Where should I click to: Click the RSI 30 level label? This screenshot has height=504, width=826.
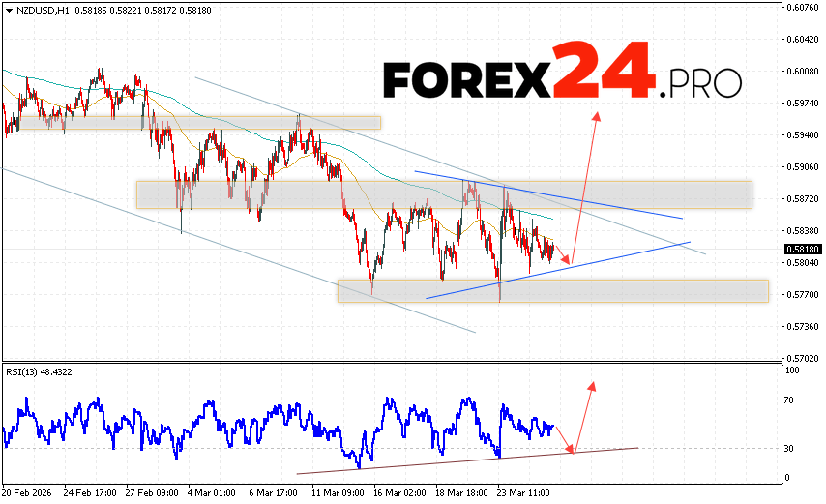(791, 449)
